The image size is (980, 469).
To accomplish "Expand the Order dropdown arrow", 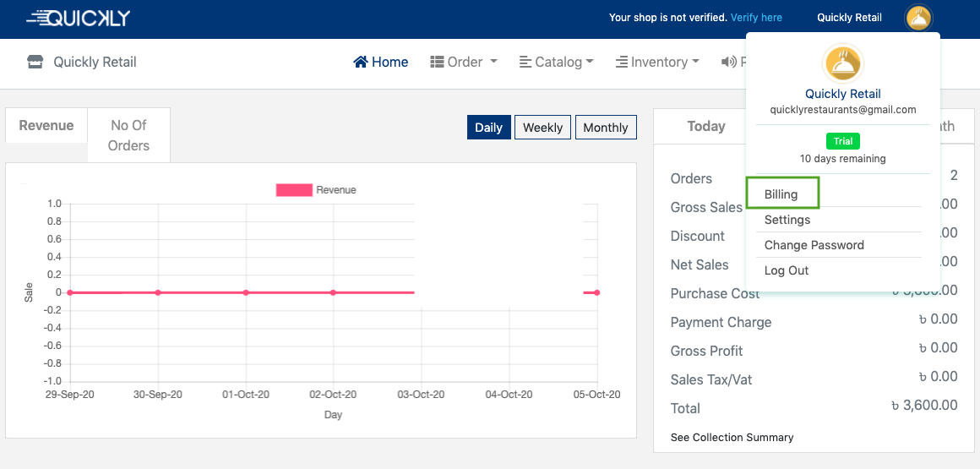I will coord(493,62).
